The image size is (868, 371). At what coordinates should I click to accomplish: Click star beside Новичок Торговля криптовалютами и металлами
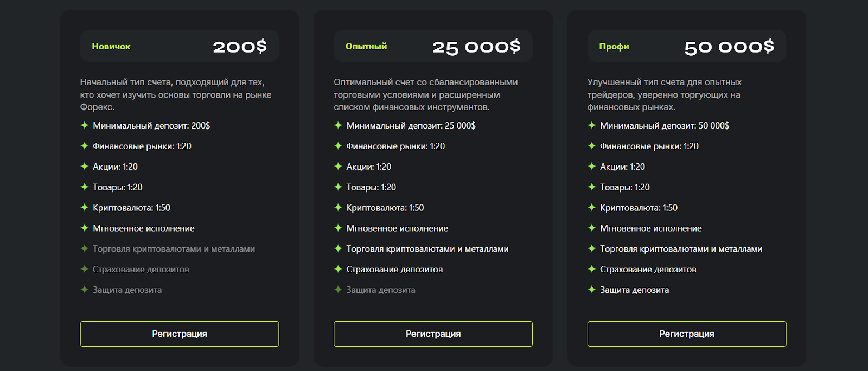(x=85, y=249)
